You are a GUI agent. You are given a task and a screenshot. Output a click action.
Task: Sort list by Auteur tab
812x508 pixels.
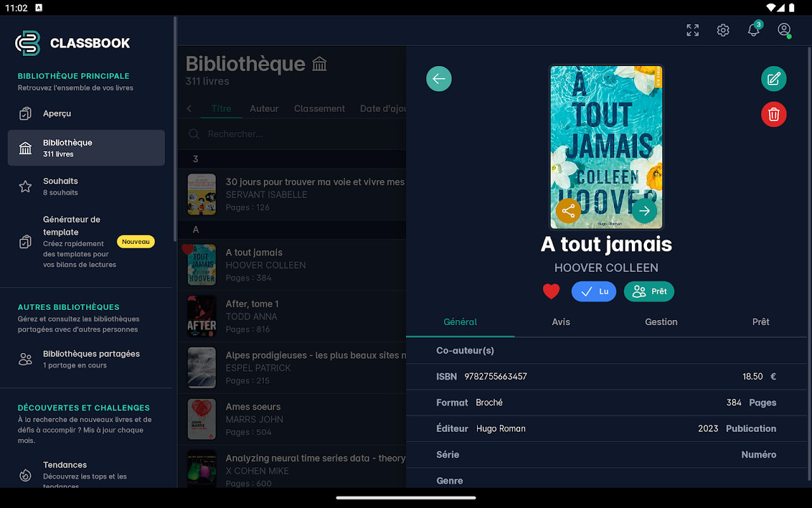tap(264, 109)
